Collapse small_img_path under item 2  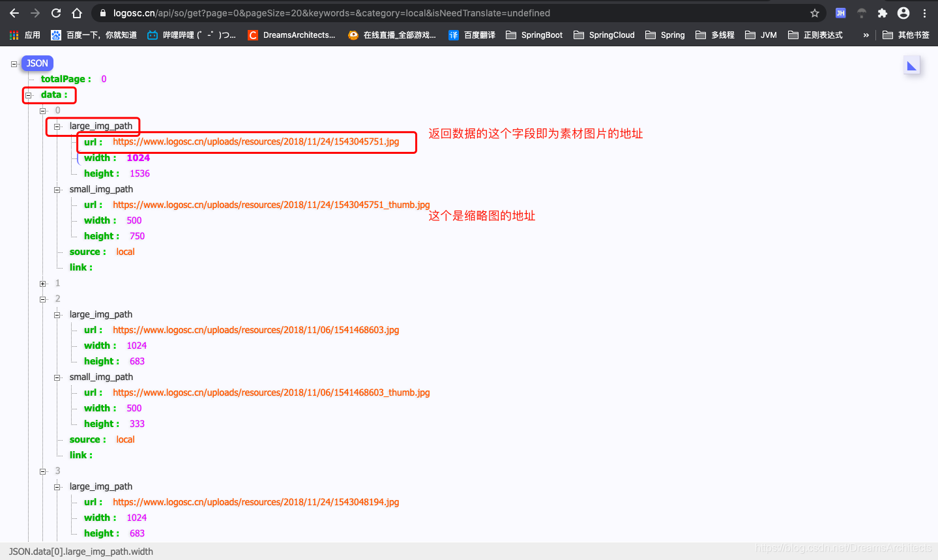point(57,377)
